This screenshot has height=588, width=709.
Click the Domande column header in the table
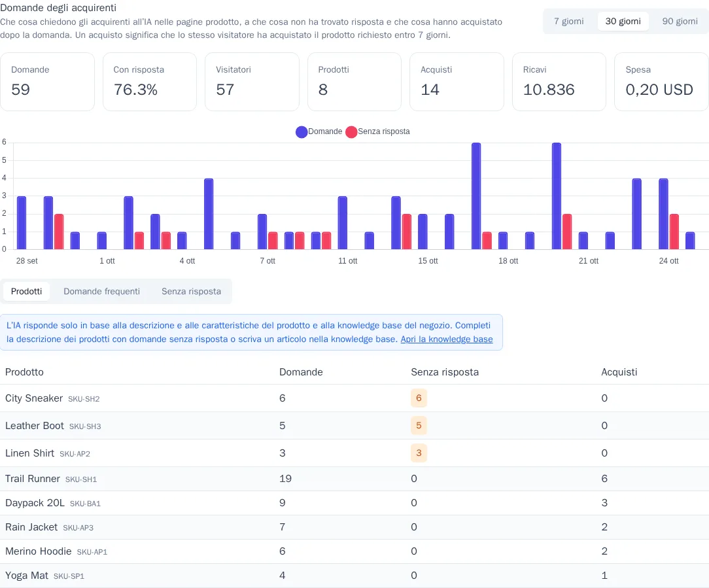tap(301, 372)
